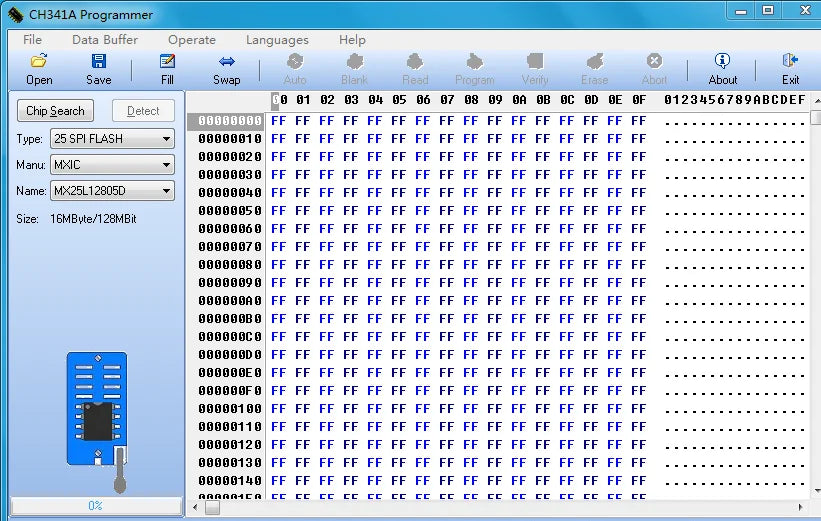
Task: Open a file with the Open icon
Action: click(x=39, y=62)
